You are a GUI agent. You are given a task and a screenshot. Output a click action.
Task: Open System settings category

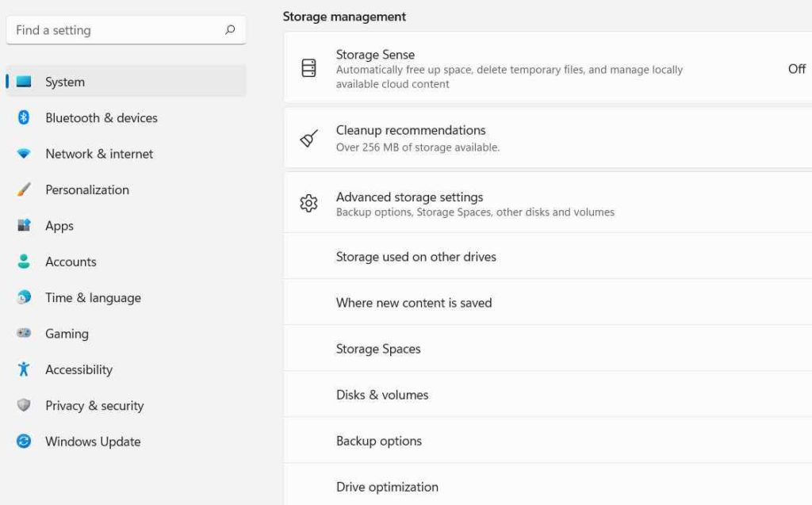pyautogui.click(x=126, y=82)
